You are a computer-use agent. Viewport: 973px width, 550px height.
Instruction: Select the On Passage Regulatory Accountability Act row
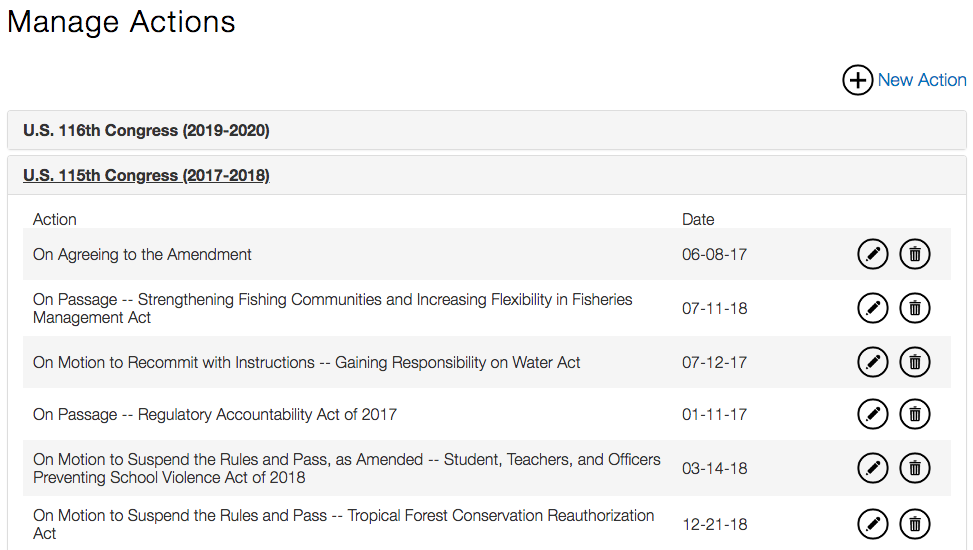point(215,414)
